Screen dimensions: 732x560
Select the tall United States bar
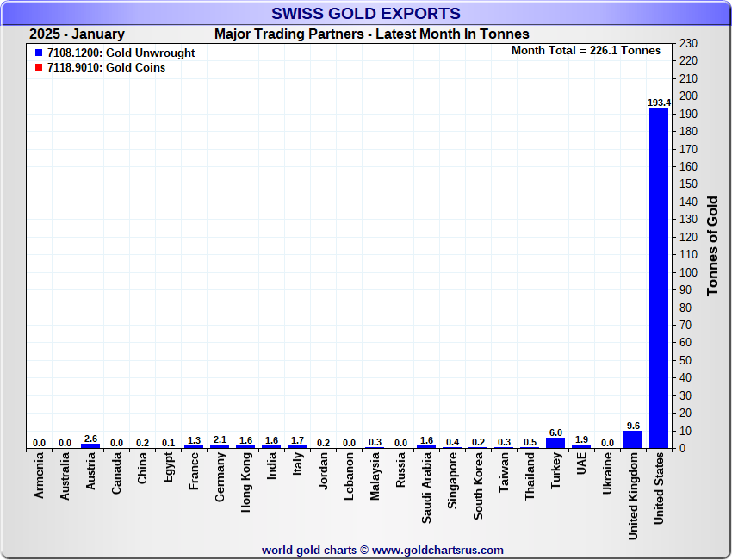659,277
